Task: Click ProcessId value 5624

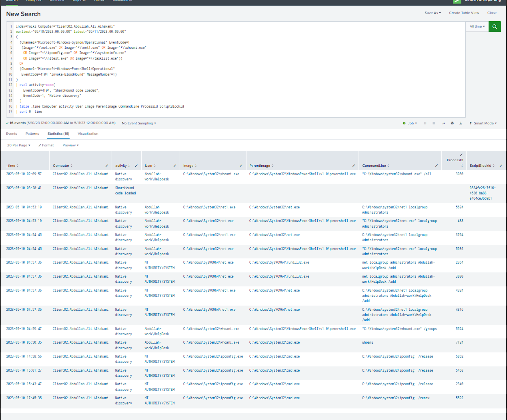Action: [459, 207]
